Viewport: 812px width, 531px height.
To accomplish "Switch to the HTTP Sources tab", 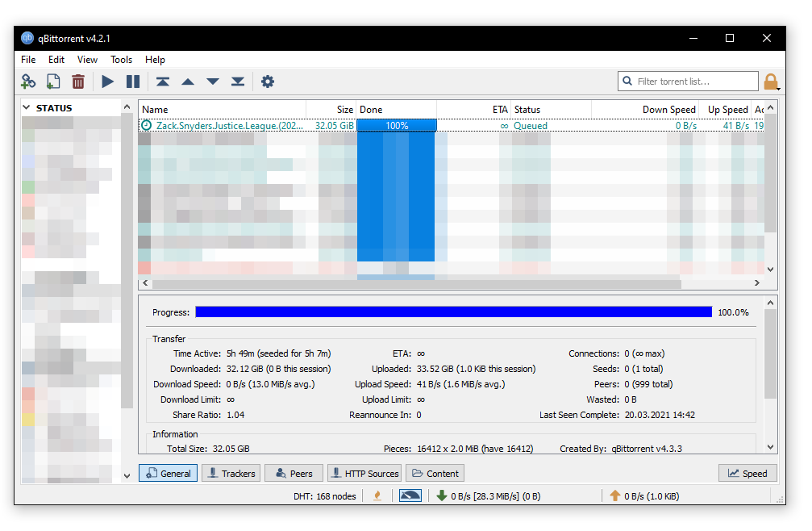I will [364, 473].
